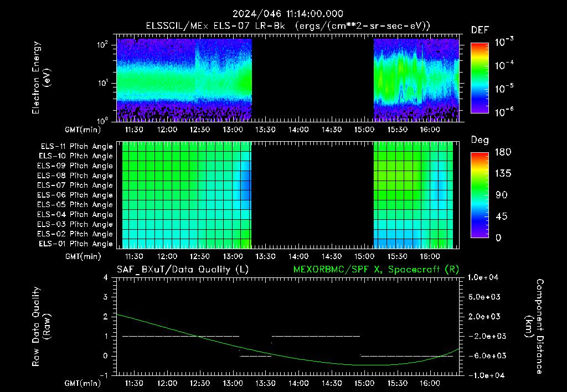Click the 4 tick on data quality axis

click(106, 277)
